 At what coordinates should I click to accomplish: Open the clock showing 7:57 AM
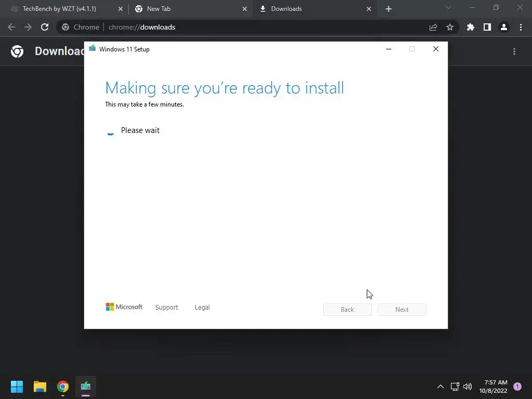(493, 387)
